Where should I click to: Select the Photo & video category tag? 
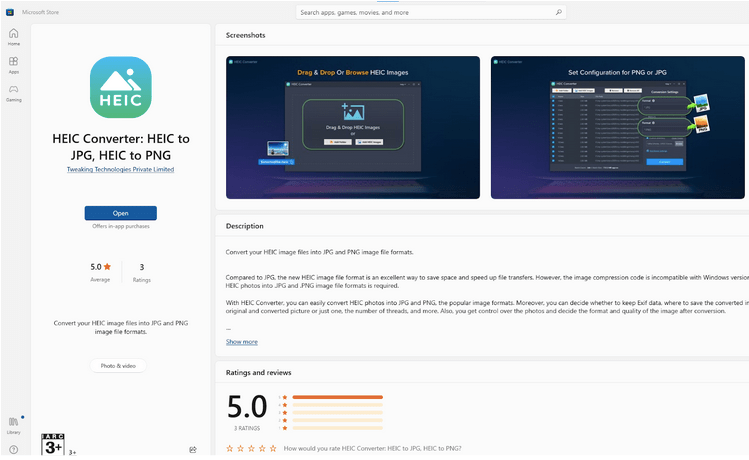coord(118,365)
